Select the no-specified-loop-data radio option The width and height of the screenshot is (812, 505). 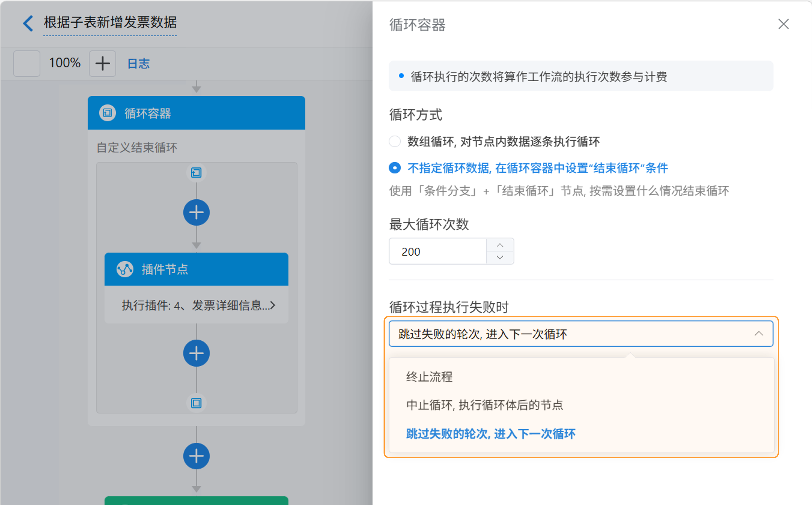coord(395,168)
